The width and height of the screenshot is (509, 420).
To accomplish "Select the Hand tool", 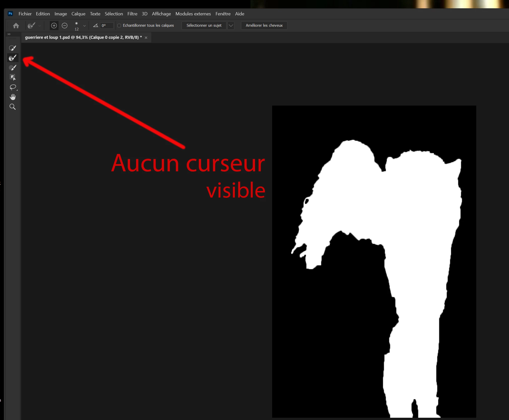I will (12, 97).
